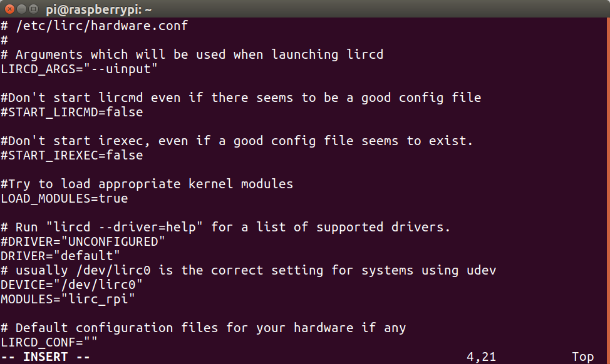Click the #START_IREXEC=false line
Screen dimensions: 610x364
[71, 155]
